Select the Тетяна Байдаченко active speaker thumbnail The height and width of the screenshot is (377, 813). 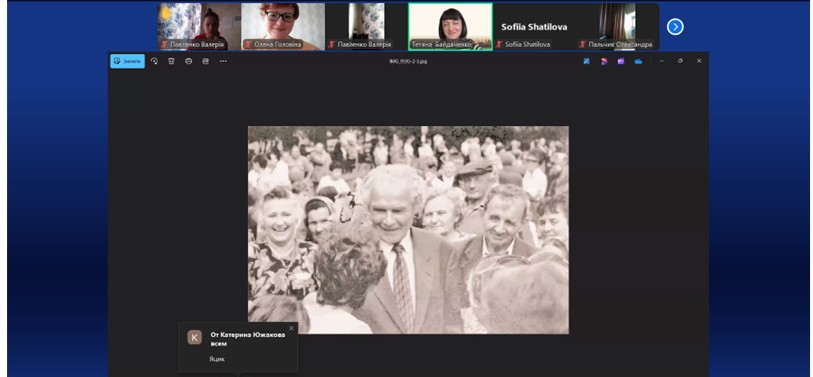click(x=450, y=26)
